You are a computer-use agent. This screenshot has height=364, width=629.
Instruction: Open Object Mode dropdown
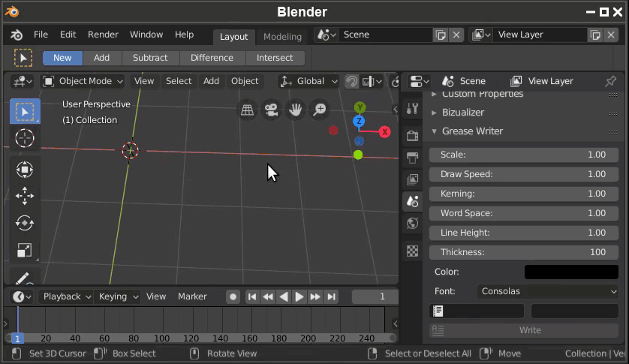click(83, 82)
